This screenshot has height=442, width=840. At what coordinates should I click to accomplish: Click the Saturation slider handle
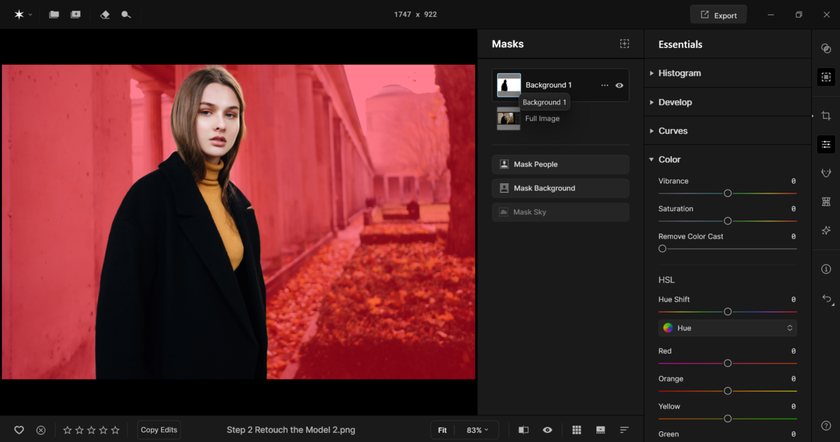728,221
